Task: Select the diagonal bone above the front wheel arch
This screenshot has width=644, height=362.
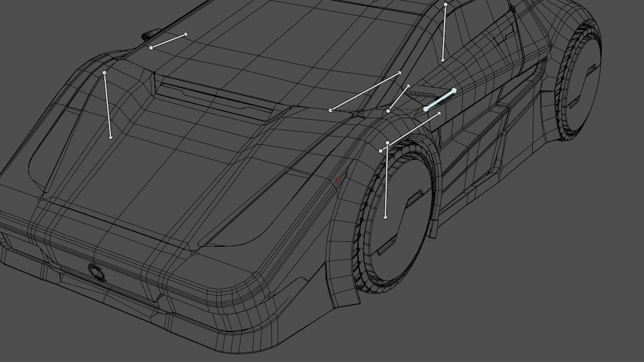Action: 410,132
